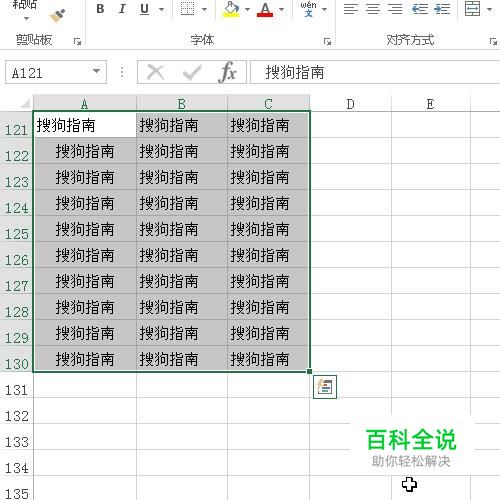Select row 125 header
500x500 pixels.
(x=16, y=229)
